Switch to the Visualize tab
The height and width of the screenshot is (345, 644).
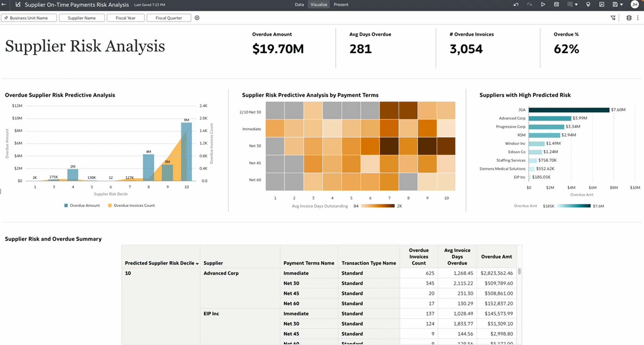319,5
